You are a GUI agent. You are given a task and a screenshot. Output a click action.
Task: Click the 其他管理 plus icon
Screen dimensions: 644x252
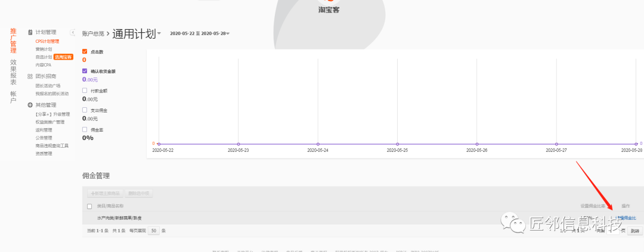pos(30,105)
